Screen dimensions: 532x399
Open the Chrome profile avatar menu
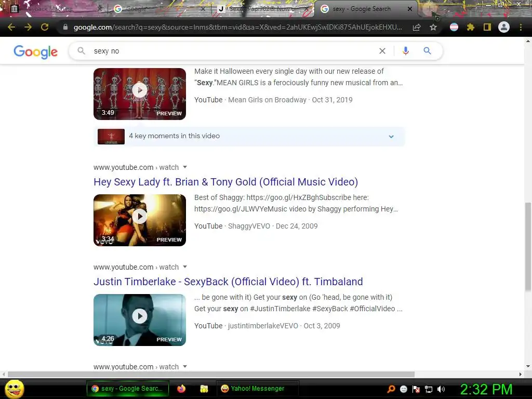click(504, 27)
